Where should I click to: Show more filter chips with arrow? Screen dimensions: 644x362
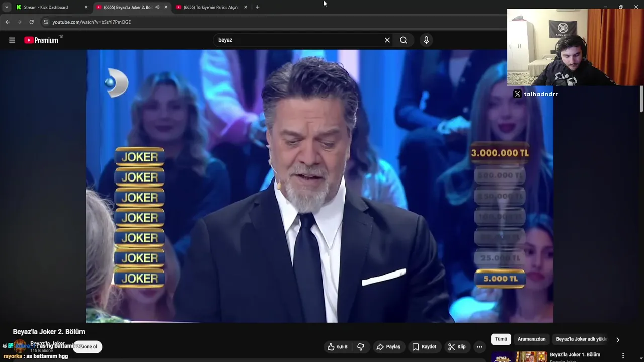pos(618,340)
